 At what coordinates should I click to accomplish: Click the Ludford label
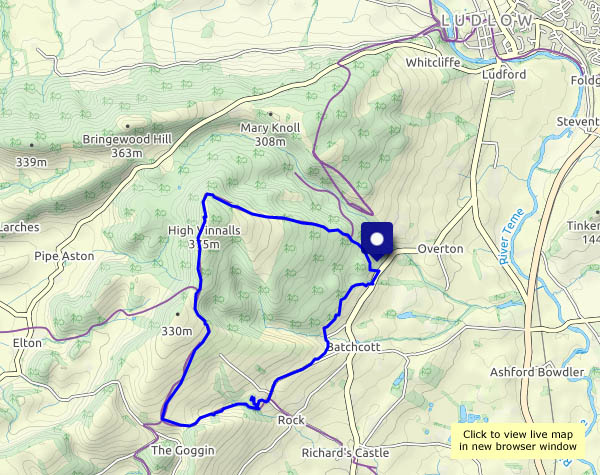pos(504,74)
